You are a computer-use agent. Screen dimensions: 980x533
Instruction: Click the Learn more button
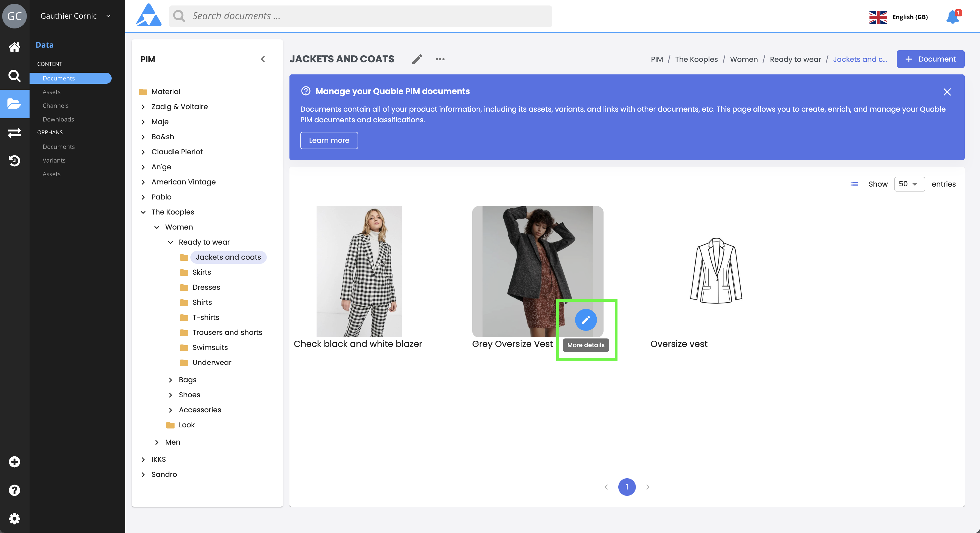point(329,140)
